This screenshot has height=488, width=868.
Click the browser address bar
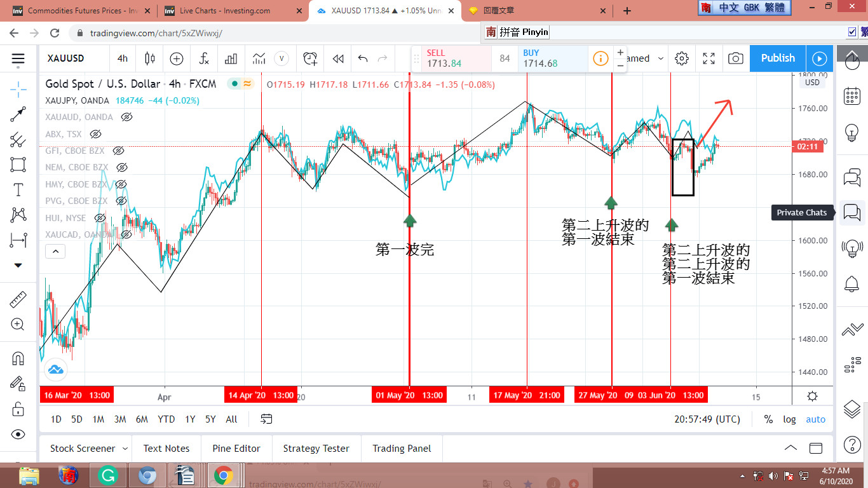(280, 33)
